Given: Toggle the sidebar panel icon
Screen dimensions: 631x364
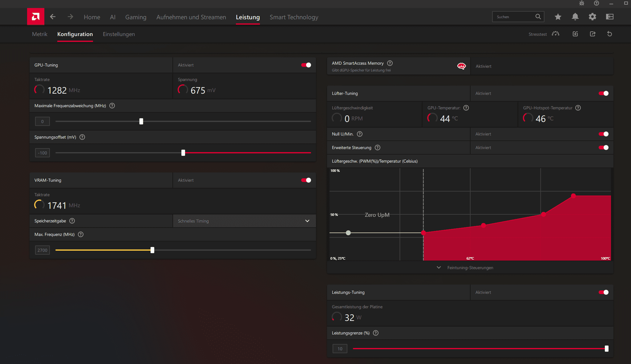Looking at the screenshot, I should coord(609,17).
